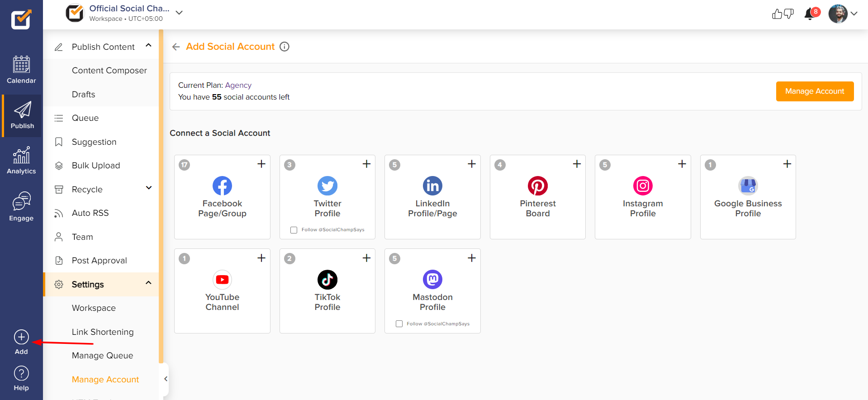This screenshot has width=868, height=400.
Task: Click the Official Social Champ workspace name
Action: [x=129, y=8]
